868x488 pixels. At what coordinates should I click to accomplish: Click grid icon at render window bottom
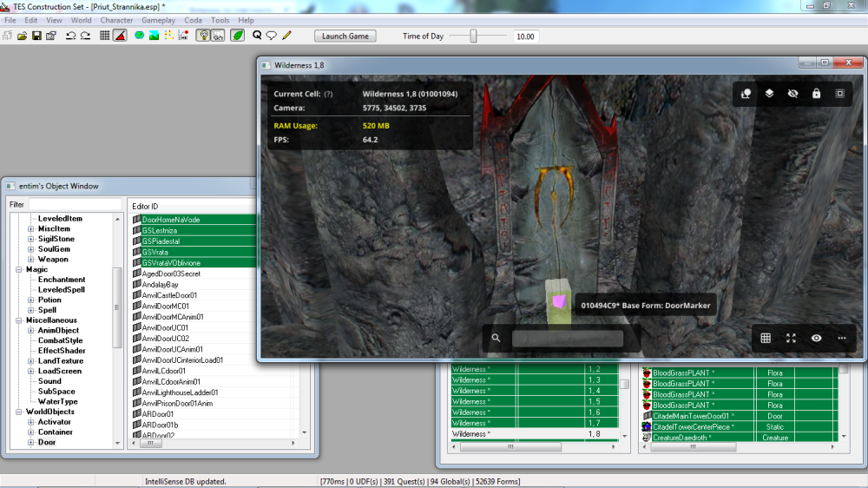(x=766, y=338)
